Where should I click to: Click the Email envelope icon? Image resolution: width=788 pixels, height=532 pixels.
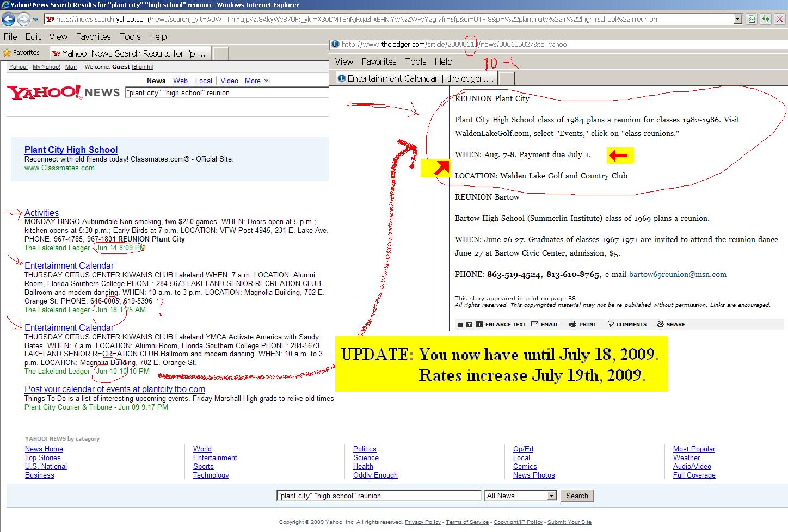pyautogui.click(x=534, y=324)
